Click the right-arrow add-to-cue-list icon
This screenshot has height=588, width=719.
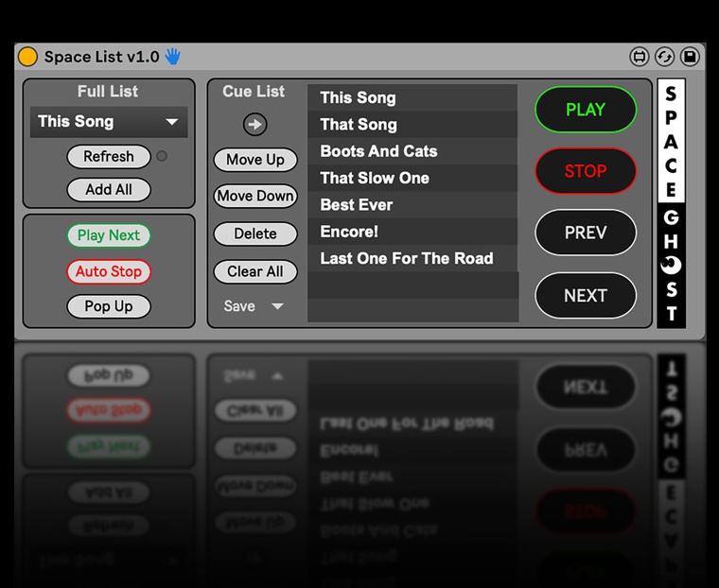tap(254, 124)
